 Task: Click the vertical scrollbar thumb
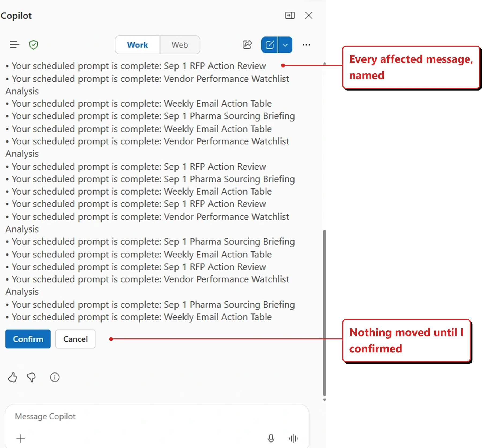tap(324, 312)
